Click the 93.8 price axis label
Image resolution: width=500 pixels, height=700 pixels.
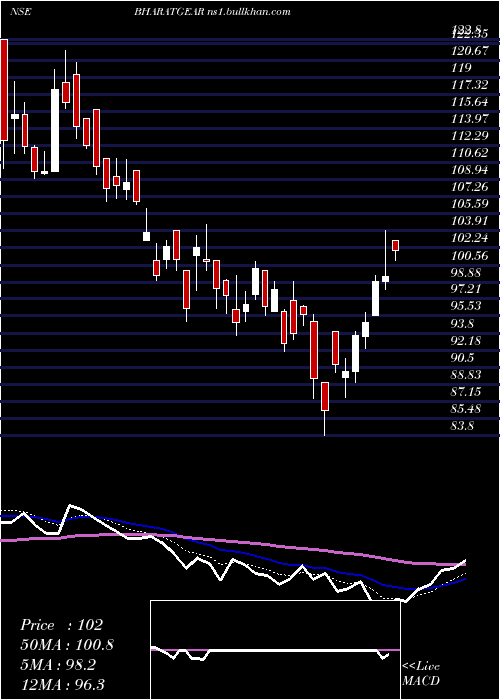point(464,324)
